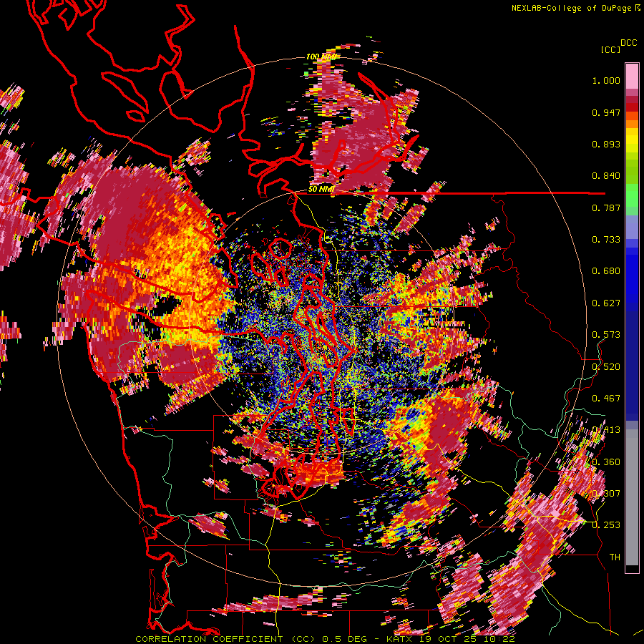Pick the light pink segment topping the color bar
Viewport: 644px width, 644px height.
pos(632,76)
